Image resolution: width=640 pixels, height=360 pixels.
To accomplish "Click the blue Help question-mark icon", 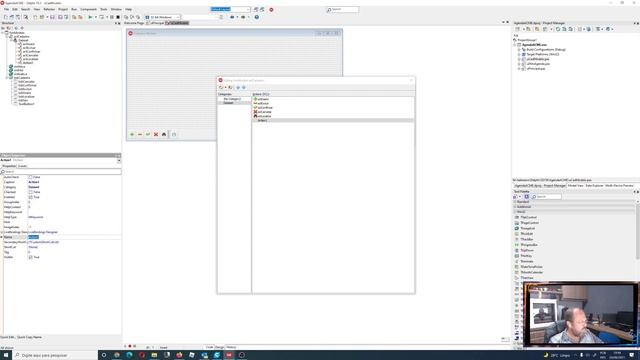I will pyautogui.click(x=257, y=17).
